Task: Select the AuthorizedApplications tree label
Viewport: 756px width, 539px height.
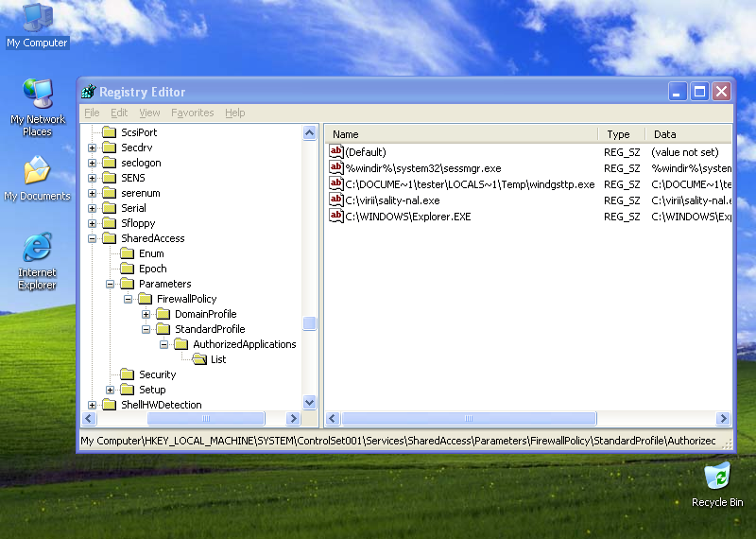Action: [x=245, y=344]
